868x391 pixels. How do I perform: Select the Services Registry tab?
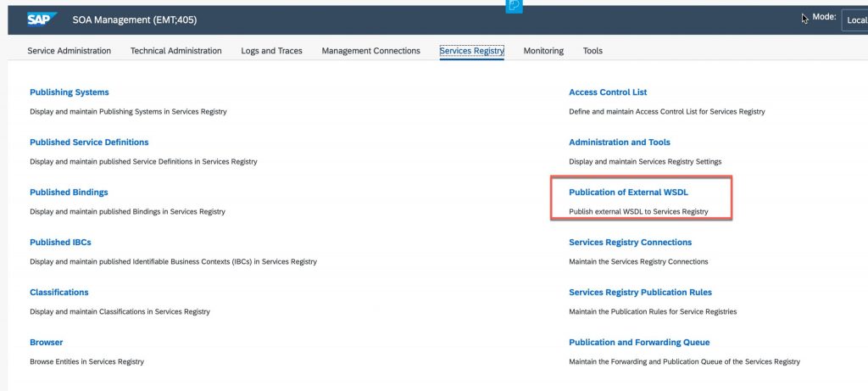pos(471,51)
